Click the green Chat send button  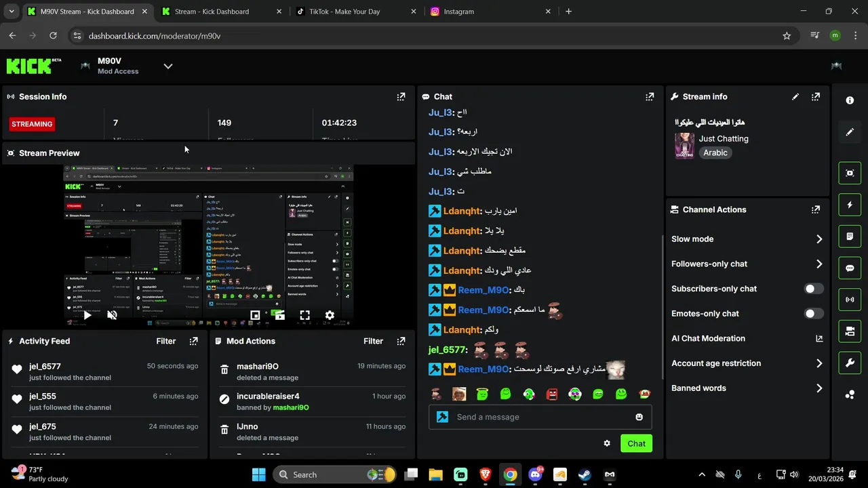pyautogui.click(x=636, y=444)
